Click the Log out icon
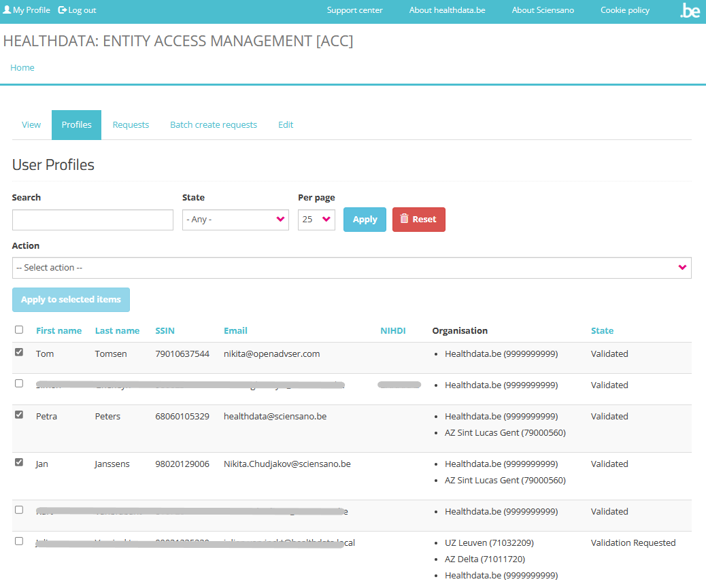 (63, 10)
